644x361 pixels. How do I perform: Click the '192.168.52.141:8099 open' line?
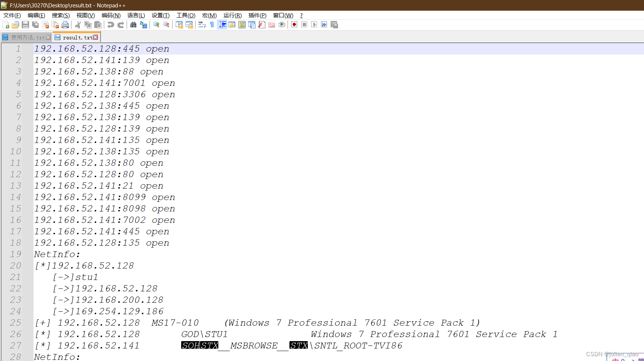105,197
